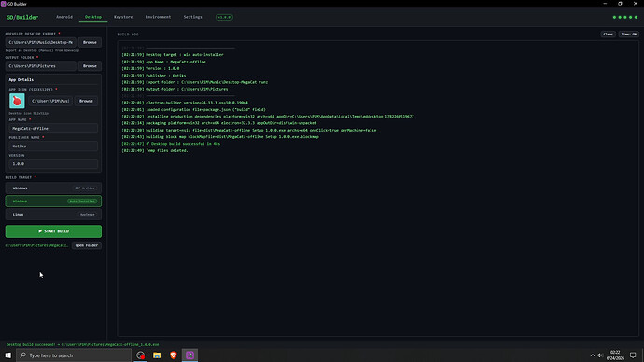Click the output path text beside Open Folder
644x362 pixels.
pos(37,245)
